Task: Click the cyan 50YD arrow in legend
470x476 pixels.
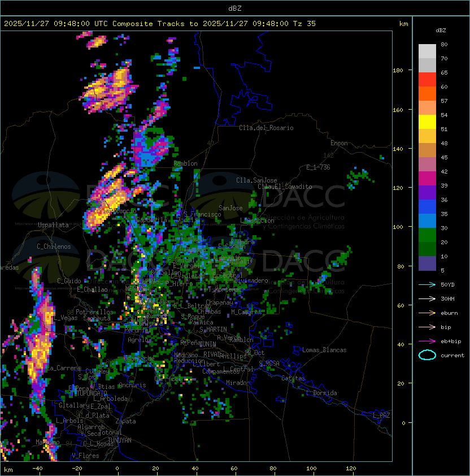Action: 427,284
